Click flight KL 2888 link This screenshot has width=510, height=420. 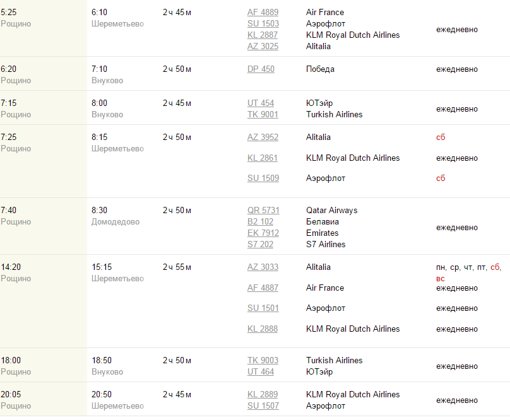pyautogui.click(x=263, y=329)
